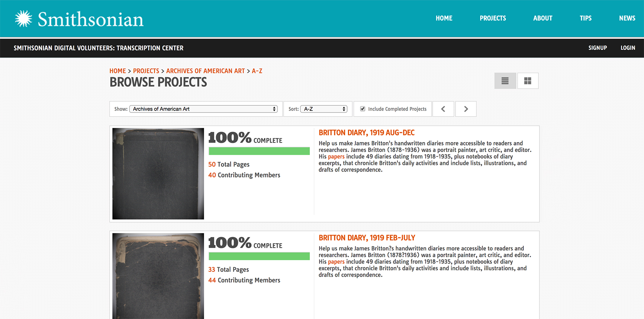Click papers link in Aug-Dec description
644x319 pixels.
tap(336, 157)
